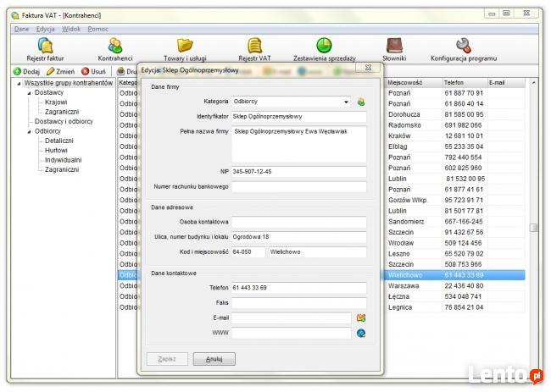
Task: Click the Telefon input field
Action: point(298,288)
